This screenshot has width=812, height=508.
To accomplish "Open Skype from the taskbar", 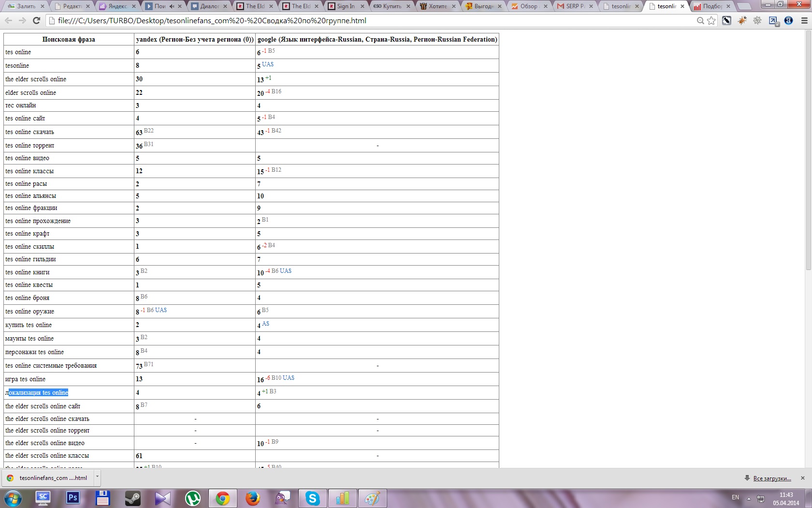I will [313, 498].
